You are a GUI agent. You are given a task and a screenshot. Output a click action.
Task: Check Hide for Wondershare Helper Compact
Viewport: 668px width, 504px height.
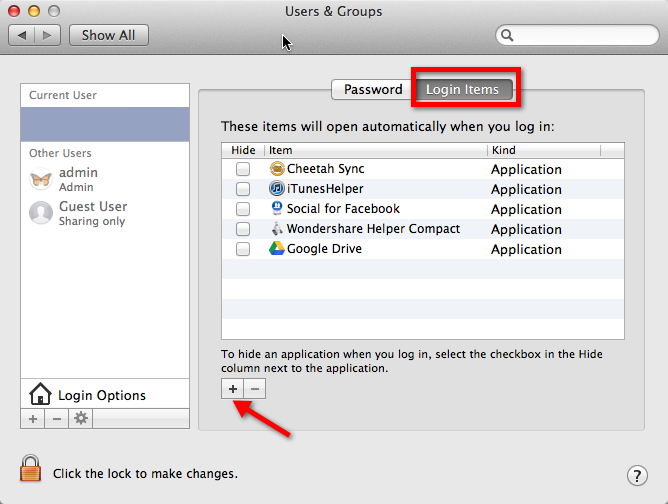(x=243, y=229)
